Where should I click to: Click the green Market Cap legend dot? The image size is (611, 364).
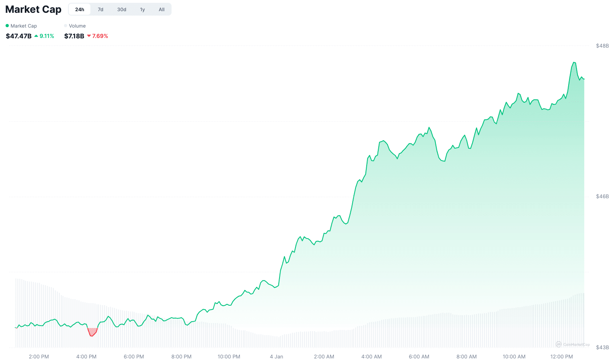[x=7, y=26]
